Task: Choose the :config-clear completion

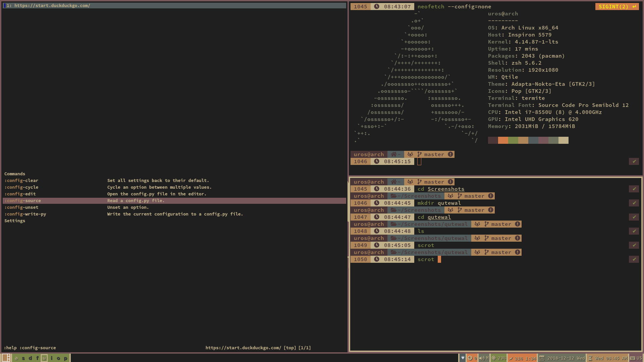Action: 174,180
